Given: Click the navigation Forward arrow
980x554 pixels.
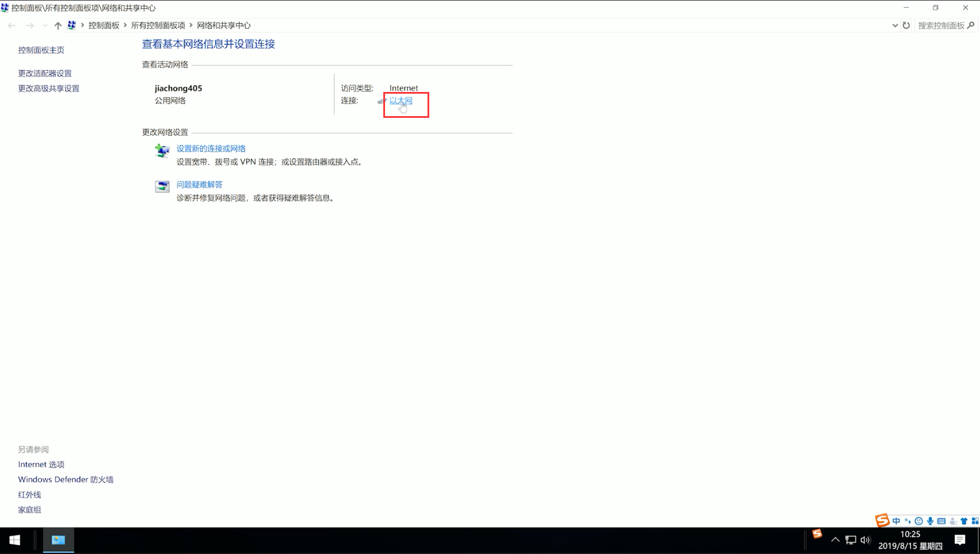Looking at the screenshot, I should 30,25.
